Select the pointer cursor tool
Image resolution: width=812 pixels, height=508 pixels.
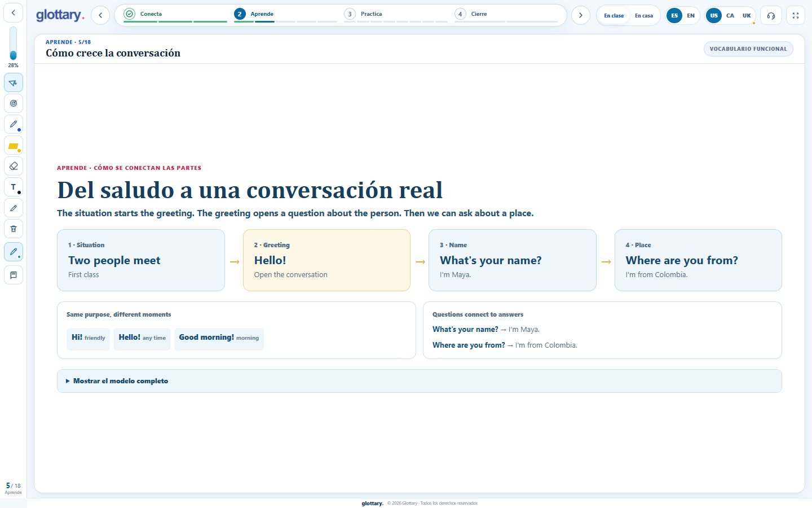pyautogui.click(x=14, y=83)
